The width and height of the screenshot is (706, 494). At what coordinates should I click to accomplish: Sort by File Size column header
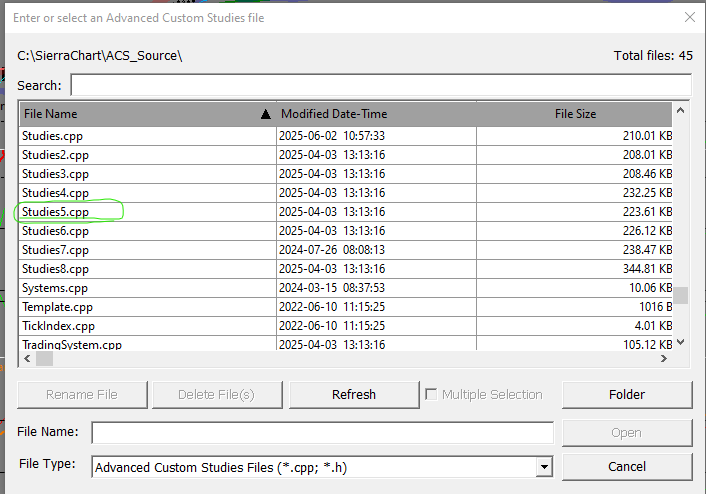[x=574, y=114]
